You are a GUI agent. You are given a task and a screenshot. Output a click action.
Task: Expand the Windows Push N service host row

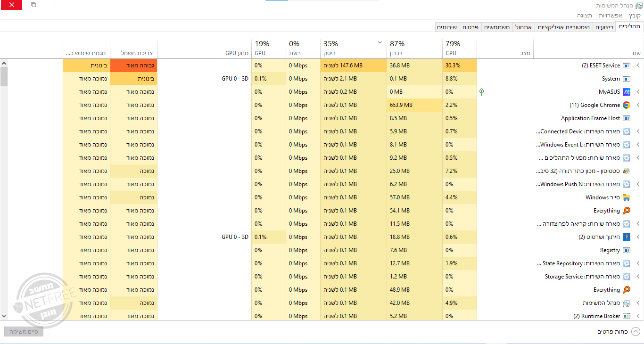(x=638, y=184)
